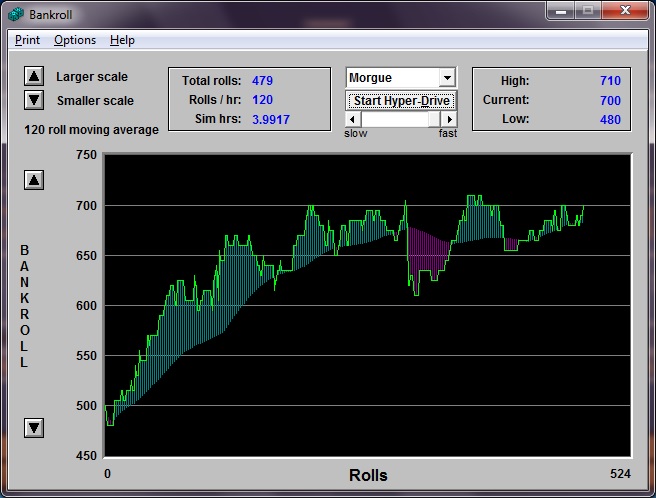Click the Larger scale up arrow
Image resolution: width=656 pixels, height=498 pixels.
click(x=34, y=76)
